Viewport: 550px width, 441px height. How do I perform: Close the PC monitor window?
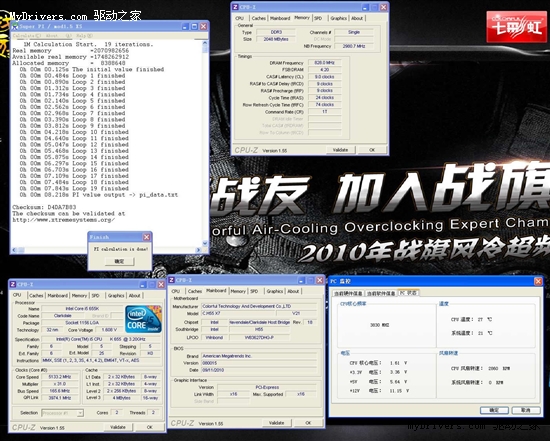pos(538,281)
